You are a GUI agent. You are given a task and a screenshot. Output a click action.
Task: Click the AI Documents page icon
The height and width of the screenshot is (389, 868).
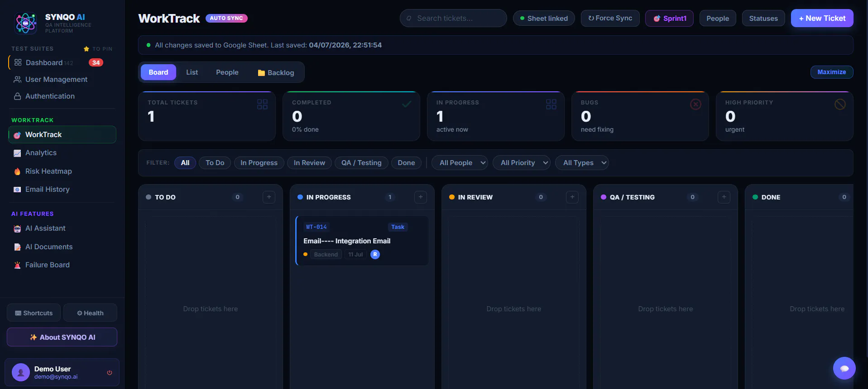(17, 247)
